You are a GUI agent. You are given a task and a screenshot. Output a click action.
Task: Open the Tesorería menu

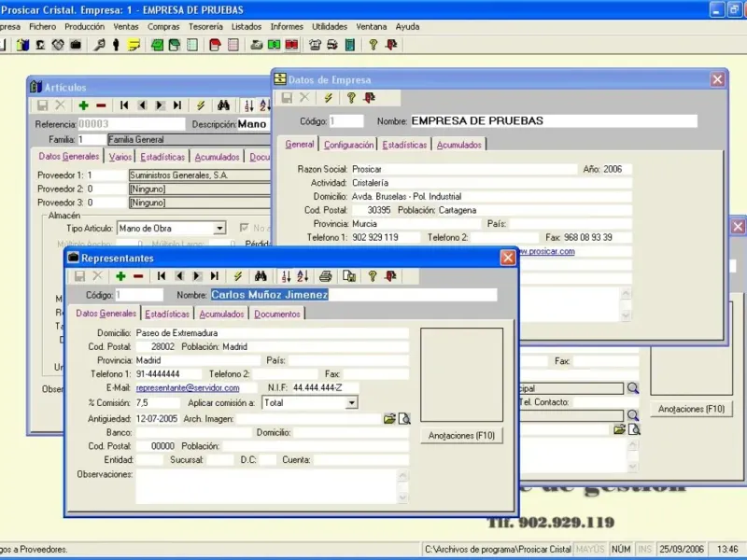point(205,27)
